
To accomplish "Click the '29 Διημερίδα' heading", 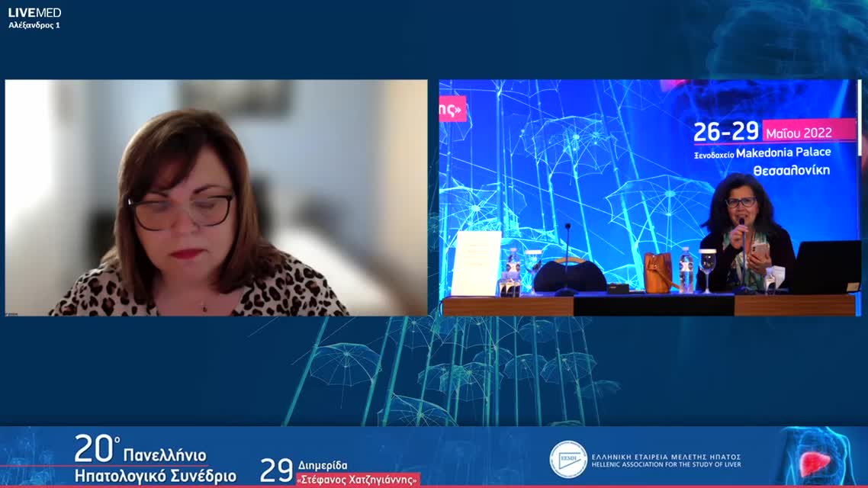I will pos(304,466).
